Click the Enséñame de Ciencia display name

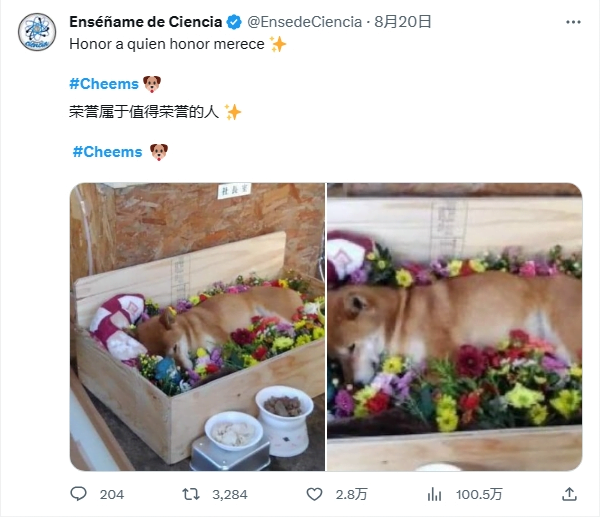pyautogui.click(x=146, y=22)
